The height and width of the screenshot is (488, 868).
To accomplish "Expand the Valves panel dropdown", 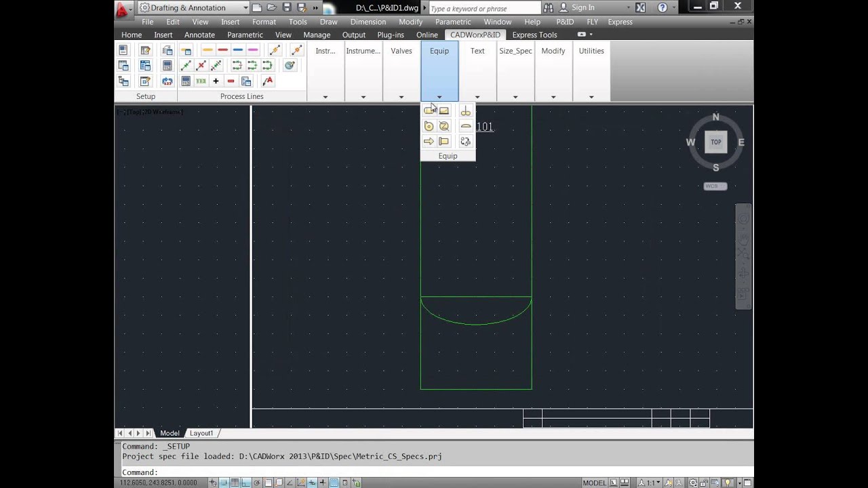I will tap(401, 97).
